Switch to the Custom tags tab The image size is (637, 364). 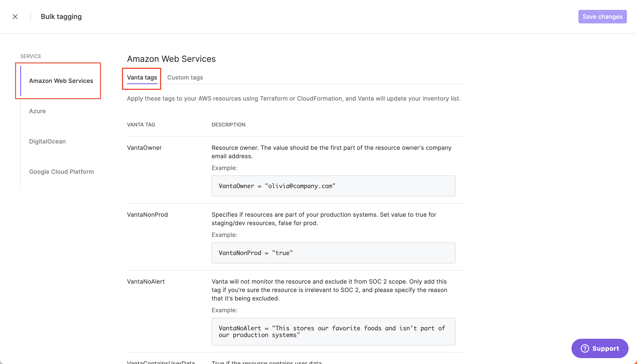tap(185, 77)
